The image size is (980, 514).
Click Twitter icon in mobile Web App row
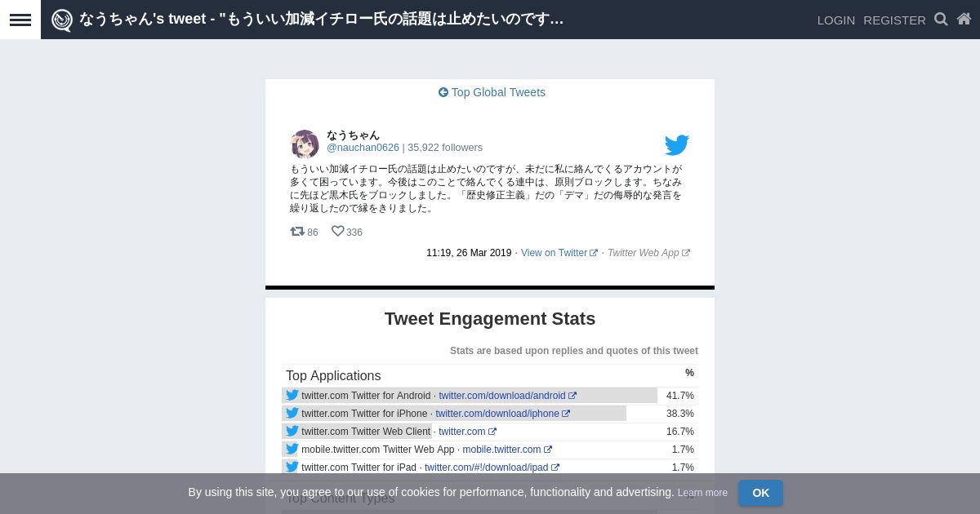tap(292, 449)
